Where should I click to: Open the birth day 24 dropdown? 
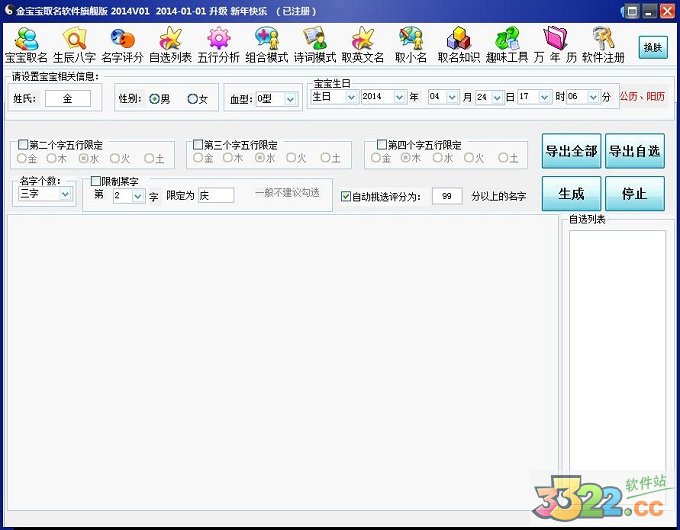[497, 97]
